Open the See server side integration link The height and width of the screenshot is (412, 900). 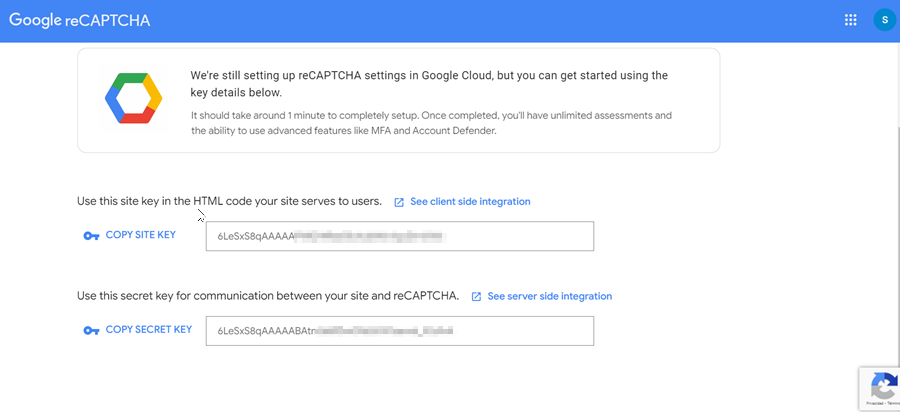click(x=549, y=297)
